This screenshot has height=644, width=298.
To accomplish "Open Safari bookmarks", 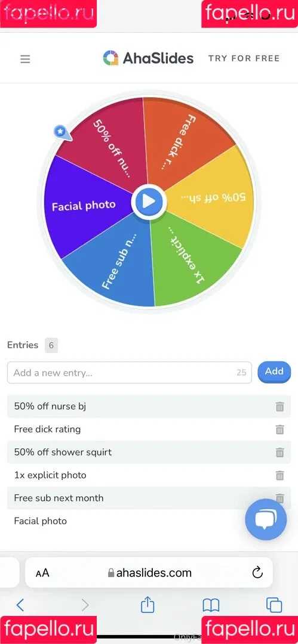I will tap(211, 605).
